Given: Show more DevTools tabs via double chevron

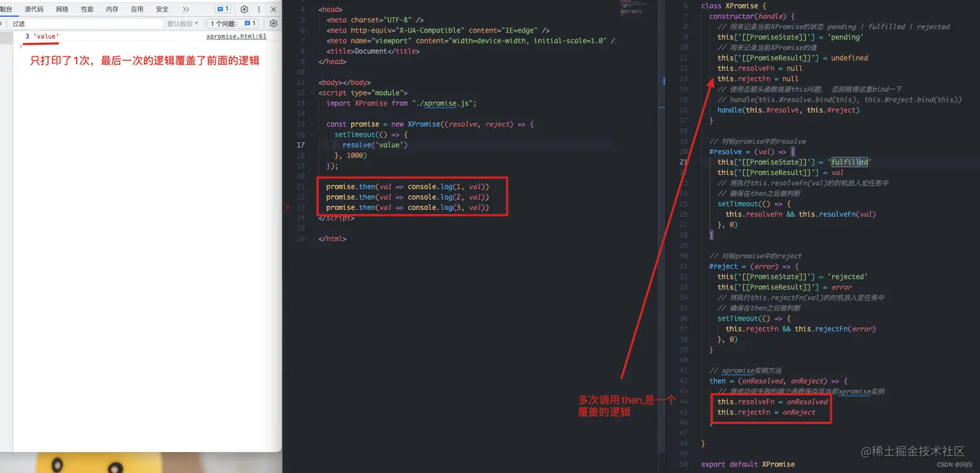Looking at the screenshot, I should tap(186, 9).
